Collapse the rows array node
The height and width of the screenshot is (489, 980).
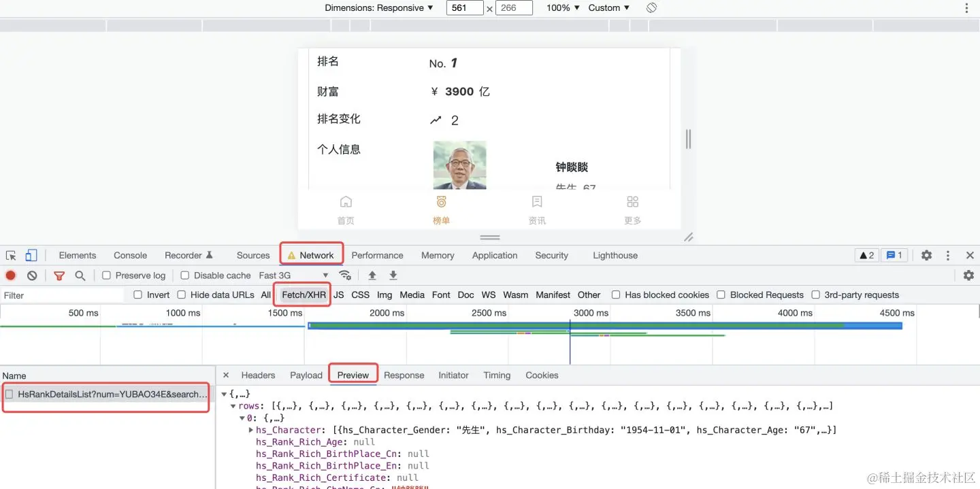(233, 406)
